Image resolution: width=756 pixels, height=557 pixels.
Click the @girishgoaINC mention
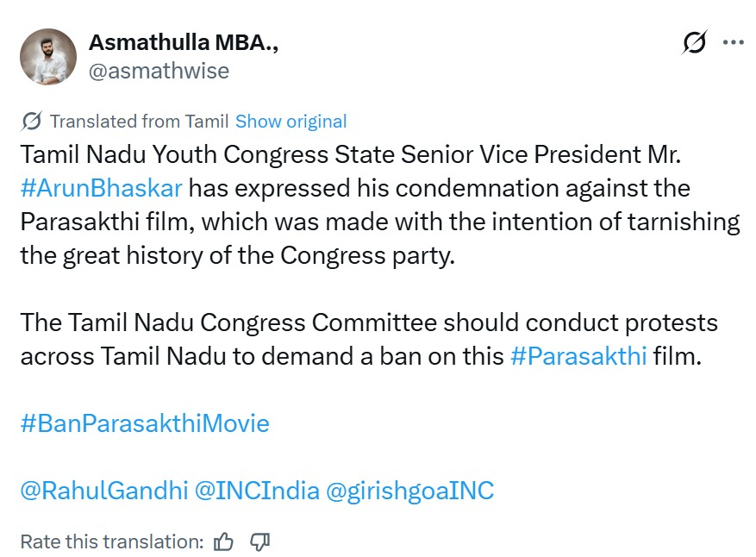[409, 491]
